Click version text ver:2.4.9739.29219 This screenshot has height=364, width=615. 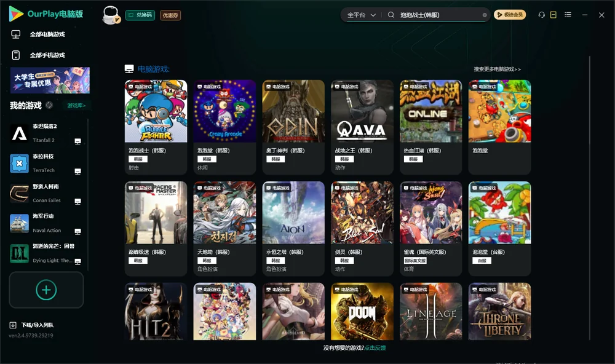[x=31, y=336]
